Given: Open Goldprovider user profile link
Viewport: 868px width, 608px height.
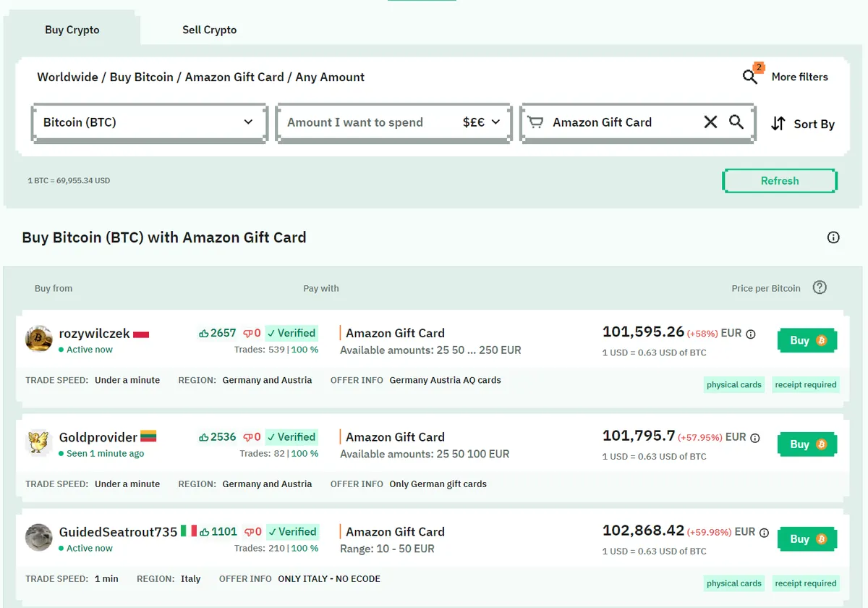Looking at the screenshot, I should tap(98, 437).
